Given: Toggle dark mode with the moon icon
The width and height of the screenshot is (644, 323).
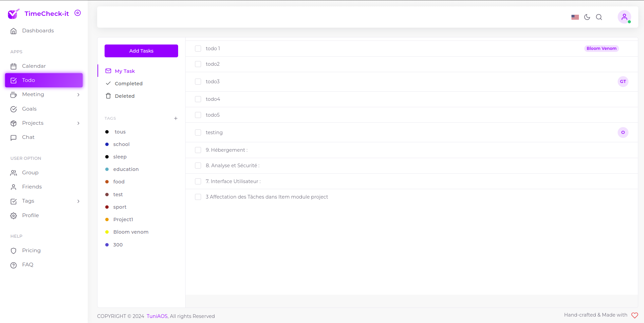Looking at the screenshot, I should click(x=587, y=17).
